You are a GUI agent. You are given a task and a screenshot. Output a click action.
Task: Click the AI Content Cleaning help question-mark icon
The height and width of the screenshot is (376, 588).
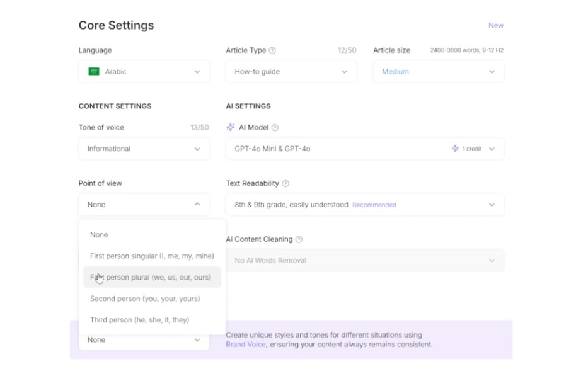(299, 239)
